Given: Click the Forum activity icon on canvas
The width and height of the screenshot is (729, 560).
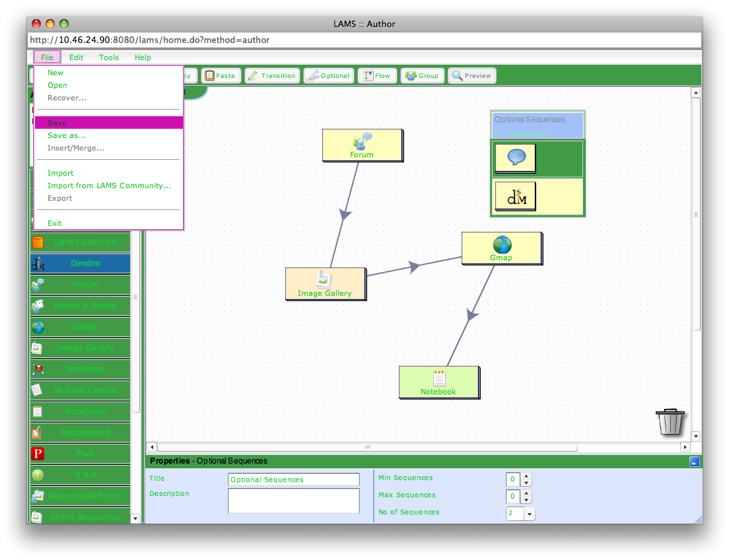Looking at the screenshot, I should tap(362, 145).
